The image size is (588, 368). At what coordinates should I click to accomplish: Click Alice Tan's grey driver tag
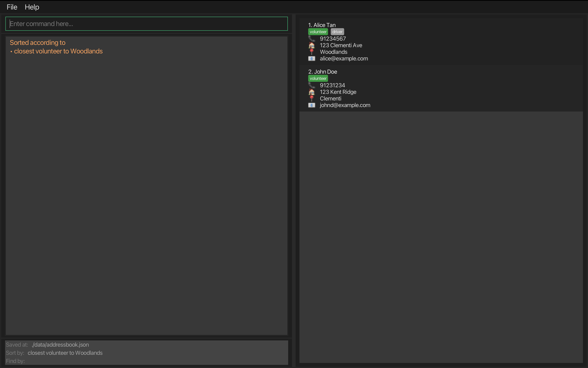pyautogui.click(x=337, y=32)
